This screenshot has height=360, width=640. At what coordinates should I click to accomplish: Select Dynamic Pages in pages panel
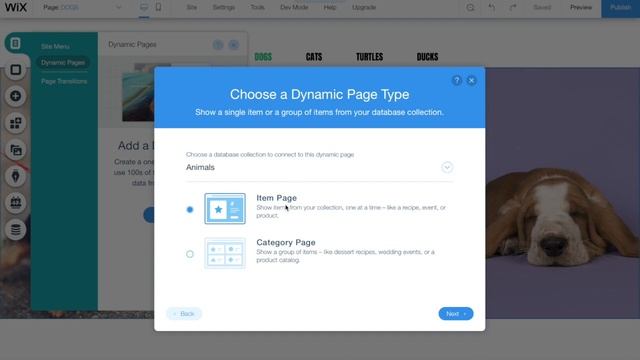pyautogui.click(x=63, y=62)
